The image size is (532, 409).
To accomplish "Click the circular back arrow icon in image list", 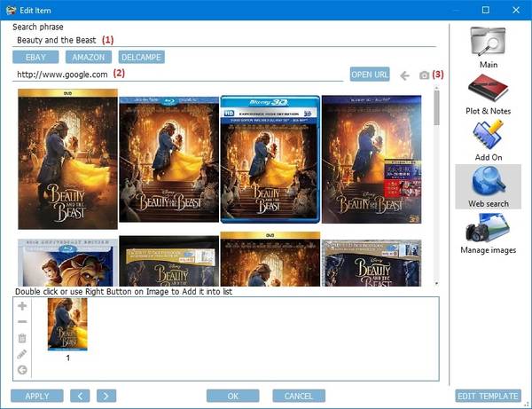I will pos(22,370).
